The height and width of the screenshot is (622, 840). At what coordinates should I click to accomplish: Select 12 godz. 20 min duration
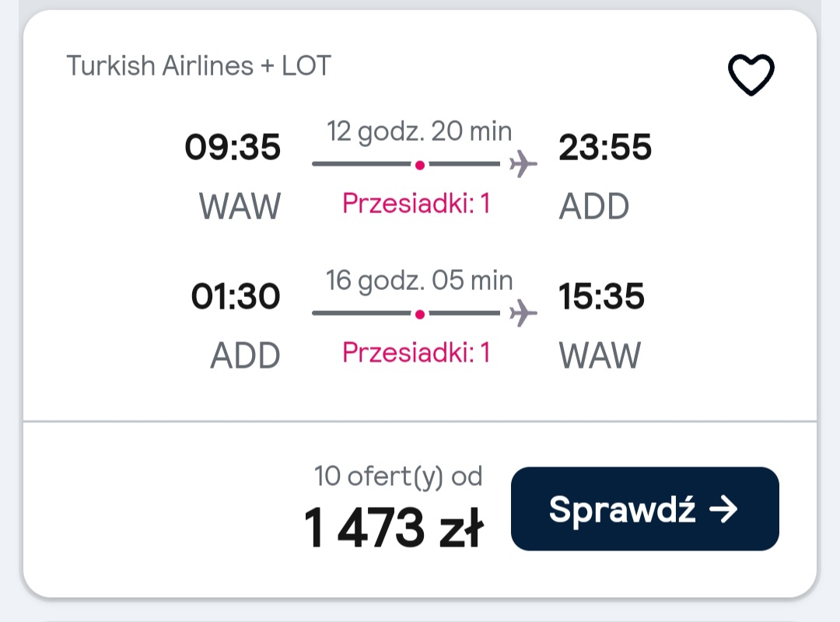(419, 131)
